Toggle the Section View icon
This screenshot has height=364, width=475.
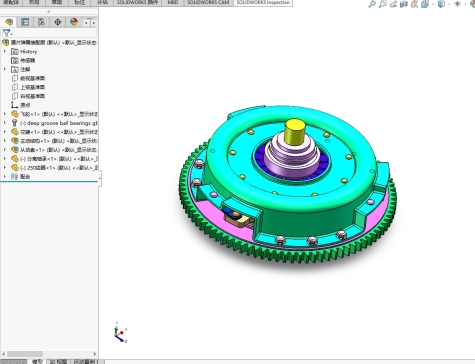tap(404, 4)
